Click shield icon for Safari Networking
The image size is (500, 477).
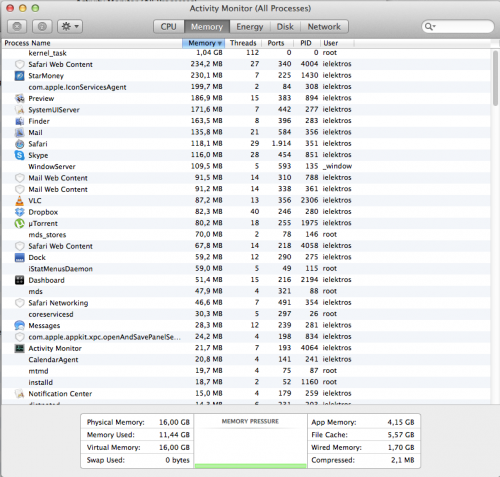(20, 303)
